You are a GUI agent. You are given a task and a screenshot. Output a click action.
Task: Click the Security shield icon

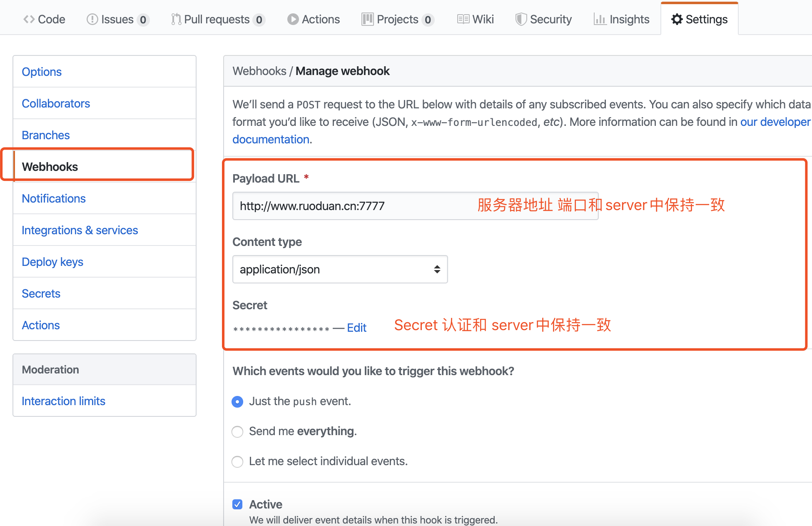click(521, 19)
